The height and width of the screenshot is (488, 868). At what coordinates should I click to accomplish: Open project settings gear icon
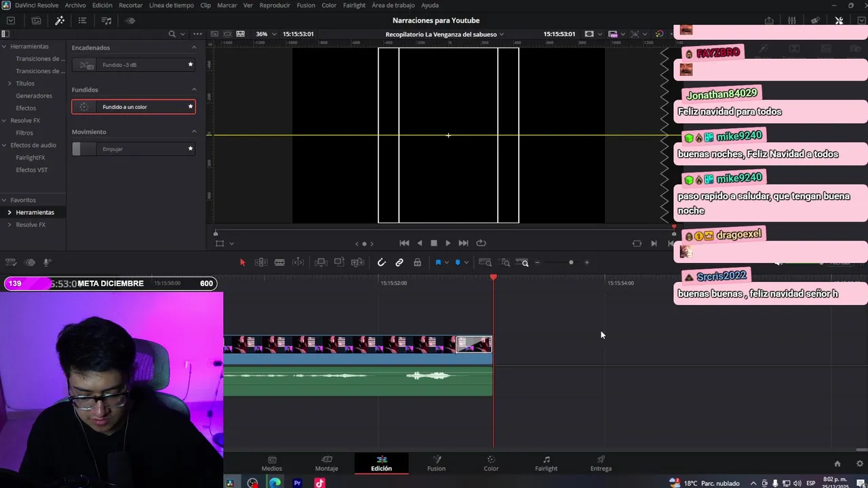860,464
